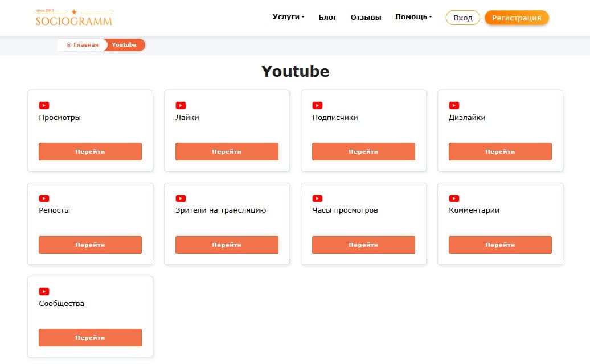Screen dimensions: 590x364
Task: Click the YouTube icon above Подписчики
Action: pyautogui.click(x=317, y=106)
